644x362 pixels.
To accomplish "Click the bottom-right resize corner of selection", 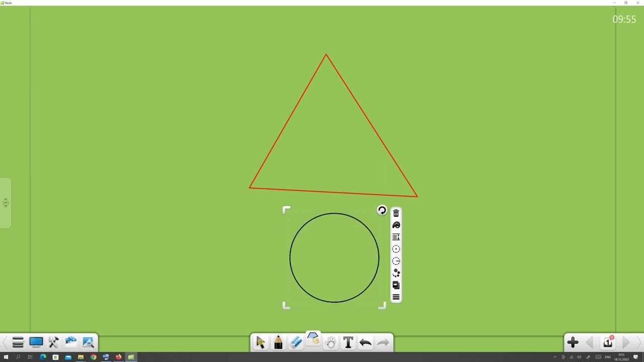I will [382, 305].
